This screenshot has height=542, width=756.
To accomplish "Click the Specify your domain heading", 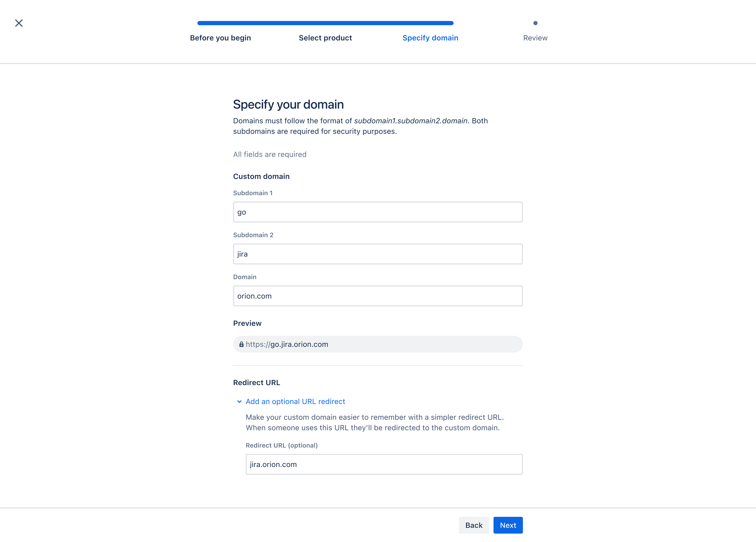I will (x=288, y=105).
